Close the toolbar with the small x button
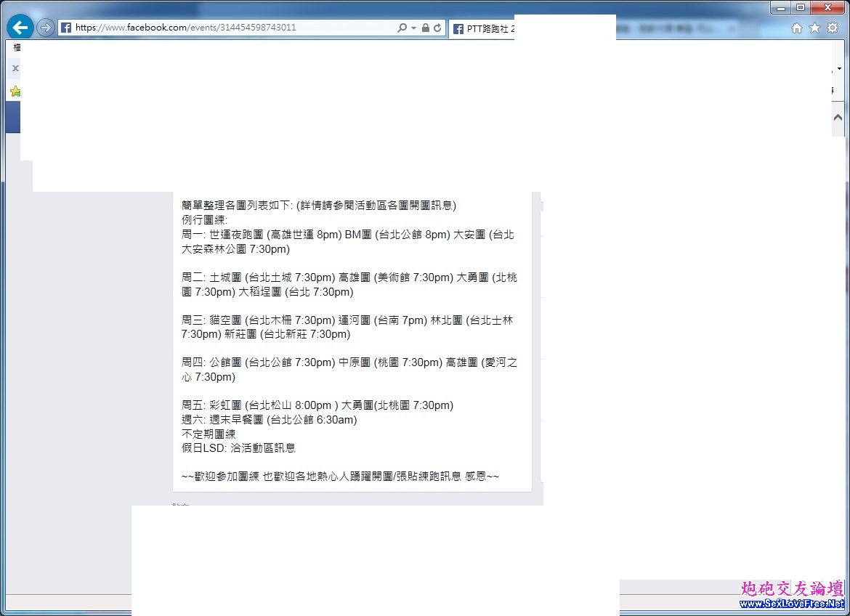This screenshot has height=616, width=850. pos(15,68)
